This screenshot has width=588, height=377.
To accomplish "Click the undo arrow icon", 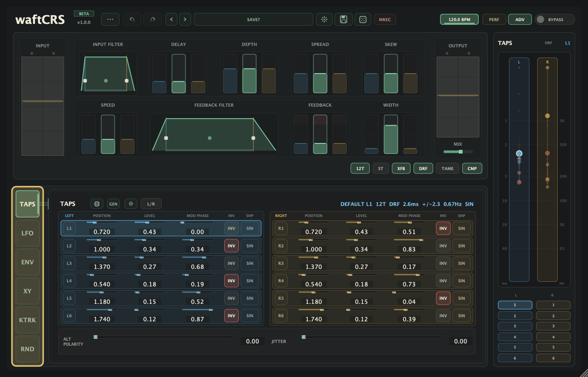I will 132,19.
